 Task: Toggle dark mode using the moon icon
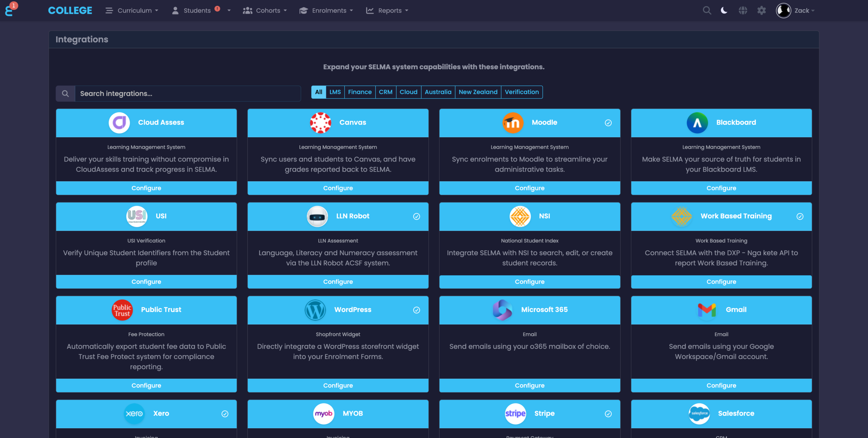(724, 10)
